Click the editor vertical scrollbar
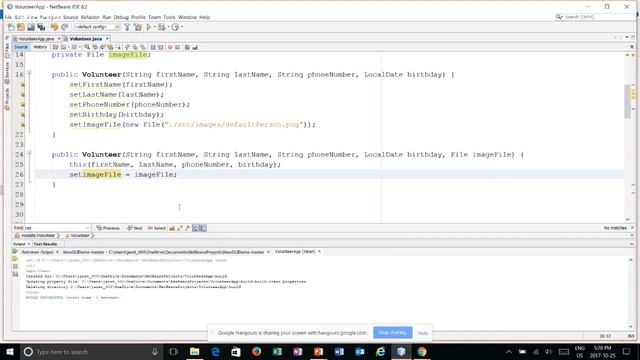The height and width of the screenshot is (360, 640). [x=627, y=102]
